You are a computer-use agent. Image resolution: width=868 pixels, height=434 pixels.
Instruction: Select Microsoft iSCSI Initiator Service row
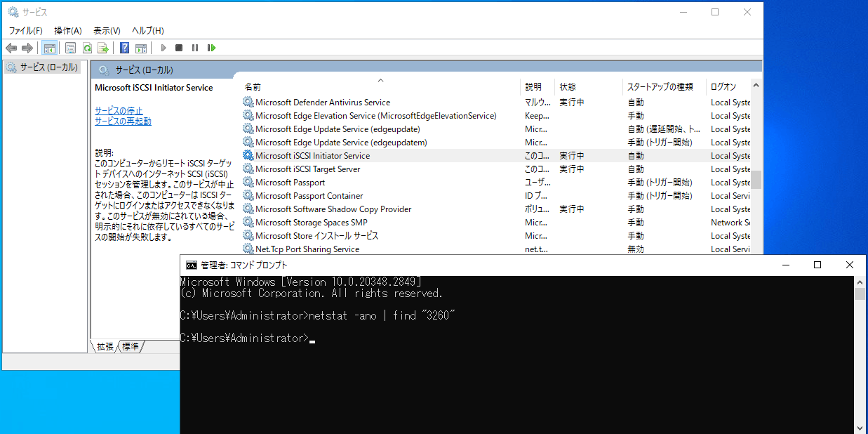coord(496,155)
